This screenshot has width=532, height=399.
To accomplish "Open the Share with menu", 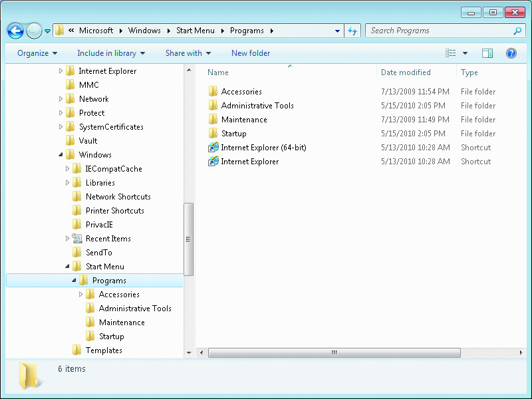I will point(188,53).
